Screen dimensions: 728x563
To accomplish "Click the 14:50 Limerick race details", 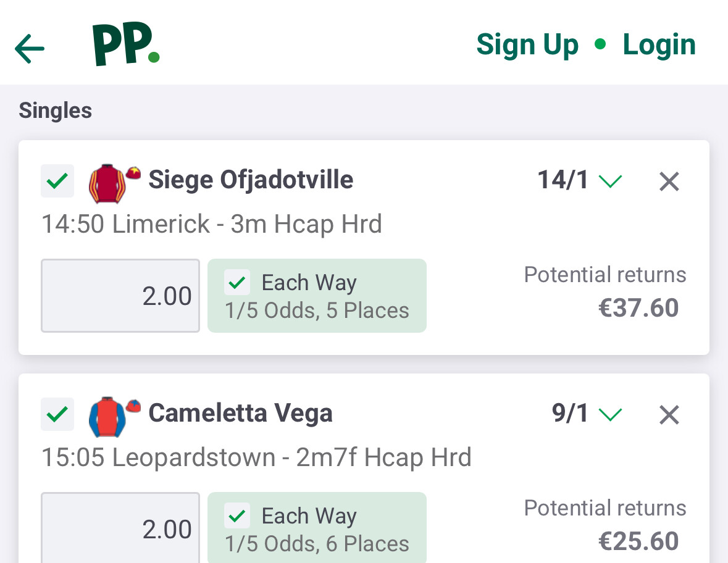I will 212,224.
